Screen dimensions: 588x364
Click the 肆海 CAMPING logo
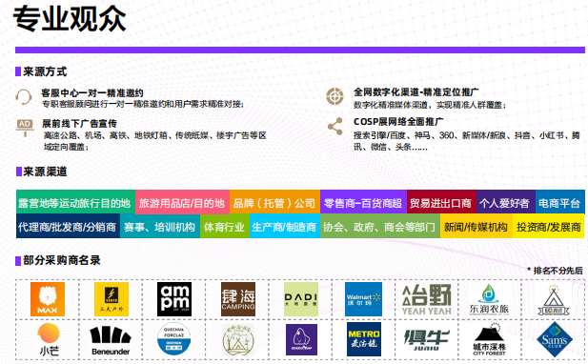(238, 299)
